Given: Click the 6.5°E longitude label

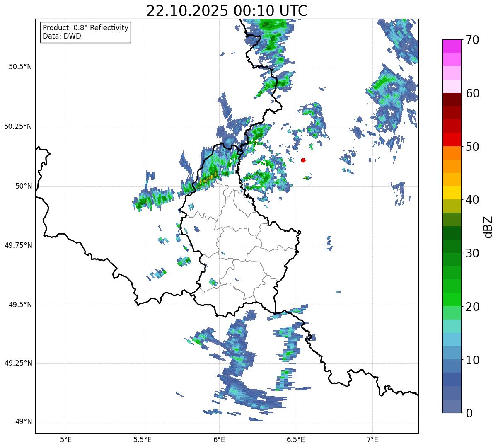Looking at the screenshot, I should click(x=296, y=439).
